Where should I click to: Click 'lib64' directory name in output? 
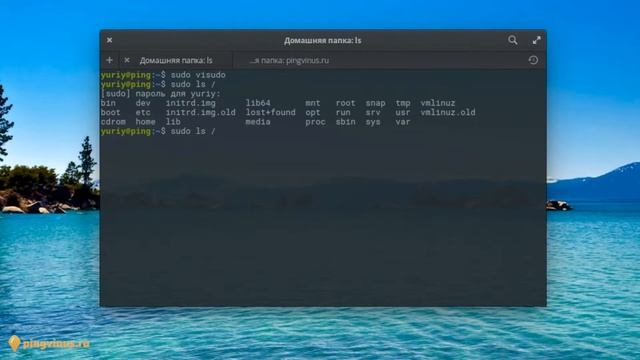click(x=258, y=103)
